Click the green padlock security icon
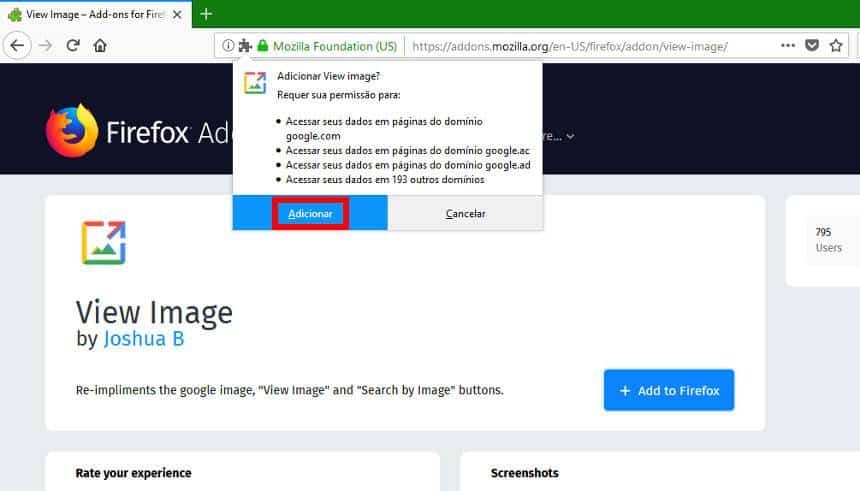The height and width of the screenshot is (491, 860). 263,45
